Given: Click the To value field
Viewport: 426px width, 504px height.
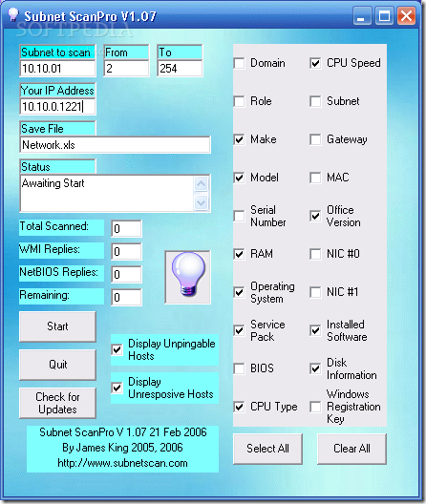Looking at the screenshot, I should click(180, 69).
